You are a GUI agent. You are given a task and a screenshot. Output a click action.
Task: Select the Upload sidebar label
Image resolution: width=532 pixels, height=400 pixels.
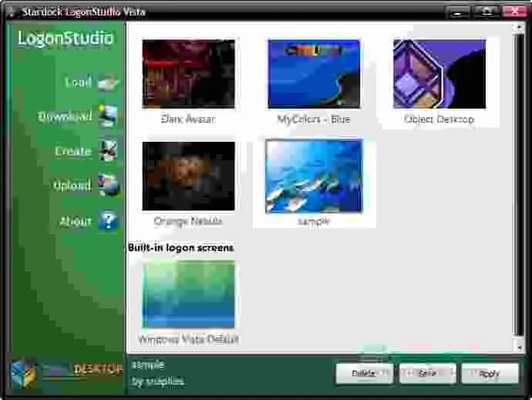click(72, 185)
